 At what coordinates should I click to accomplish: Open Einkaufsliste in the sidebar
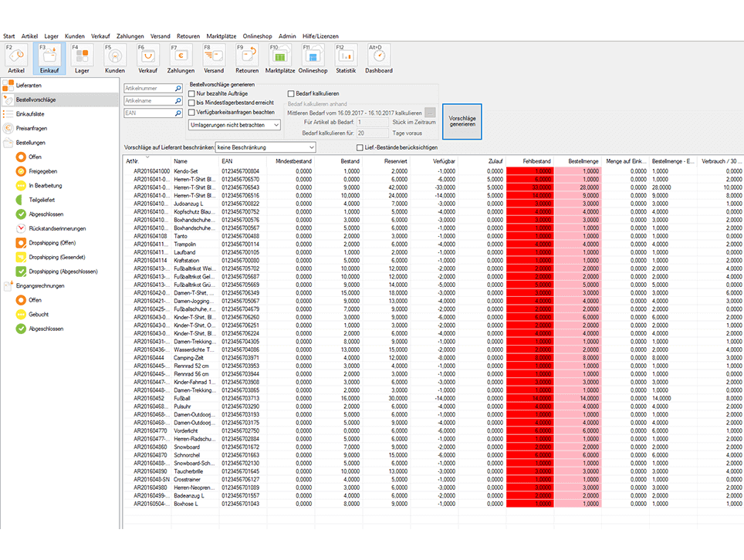pos(29,113)
